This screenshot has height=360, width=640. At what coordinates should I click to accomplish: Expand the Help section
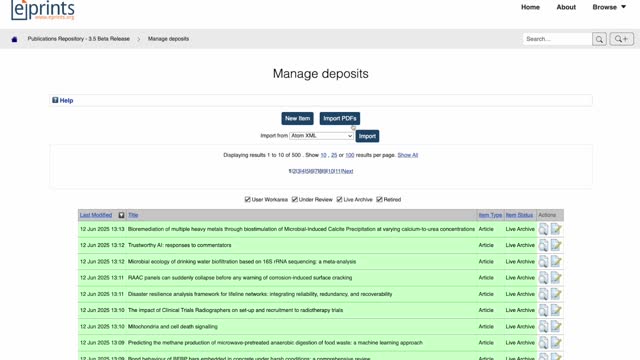[x=66, y=100]
